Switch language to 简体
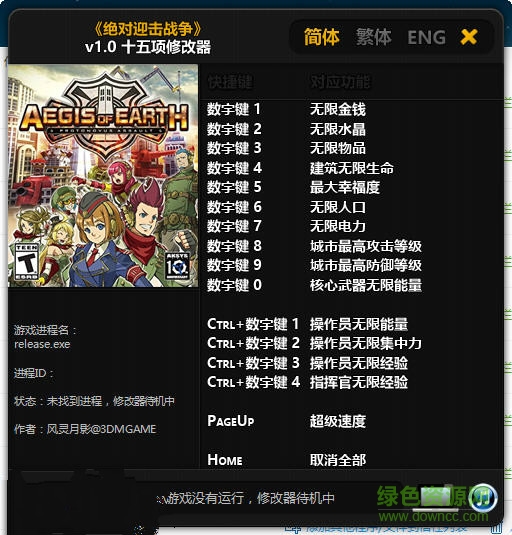Viewport: 512px width, 535px height. pos(321,37)
